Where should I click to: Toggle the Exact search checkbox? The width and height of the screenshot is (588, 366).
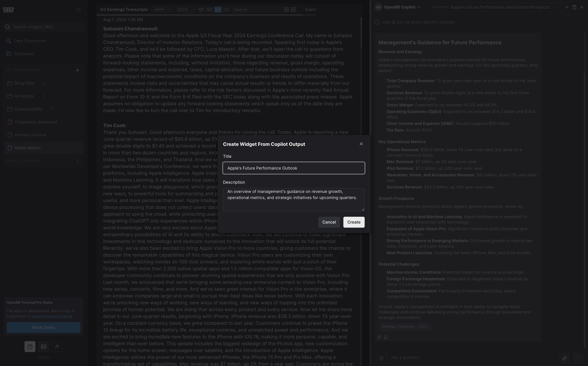coord(300,10)
